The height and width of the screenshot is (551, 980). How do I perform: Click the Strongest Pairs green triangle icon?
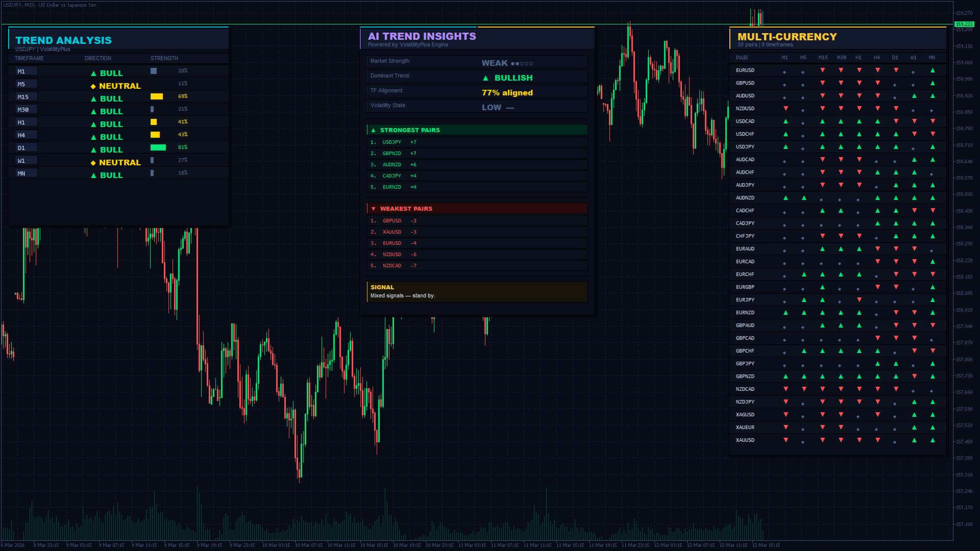[373, 130]
